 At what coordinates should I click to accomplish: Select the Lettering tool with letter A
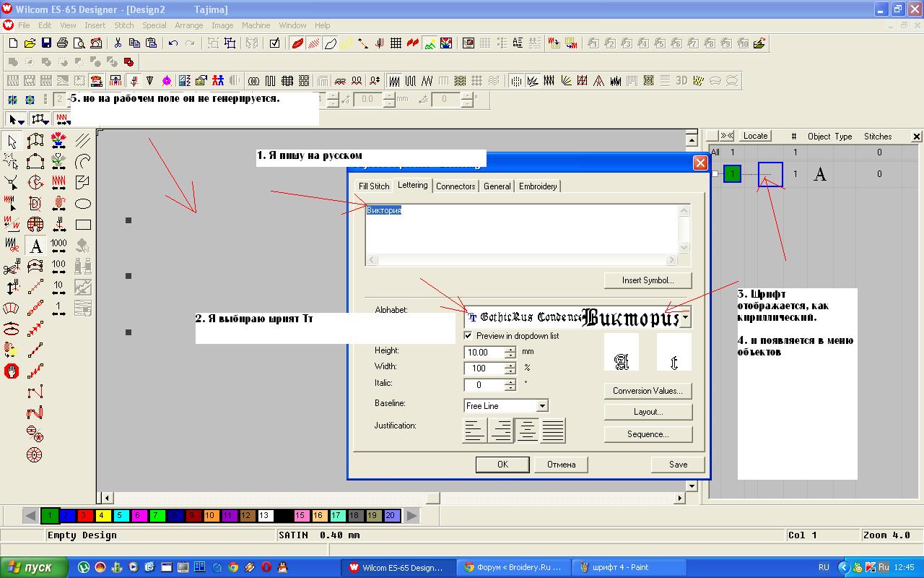pyautogui.click(x=35, y=246)
